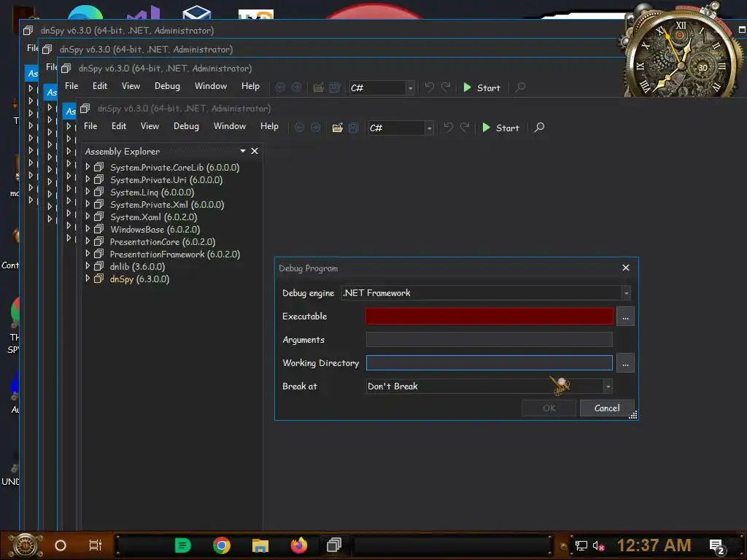The width and height of the screenshot is (747, 560).
Task: Select PresentationFramework (6.0.2.0) assembly
Action: coord(175,254)
